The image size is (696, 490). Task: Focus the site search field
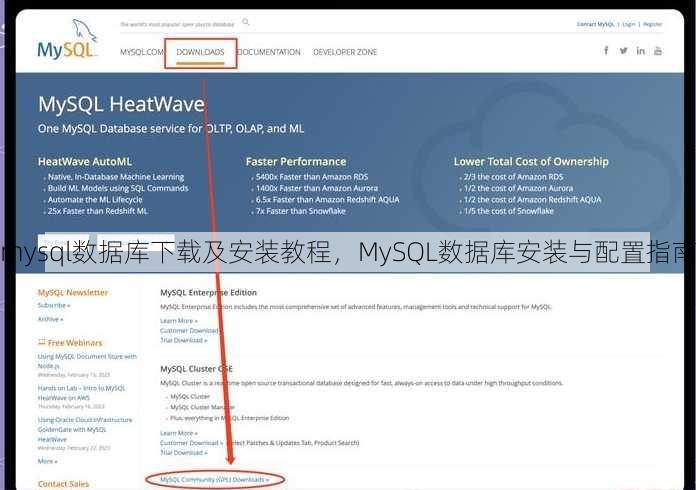point(178,24)
